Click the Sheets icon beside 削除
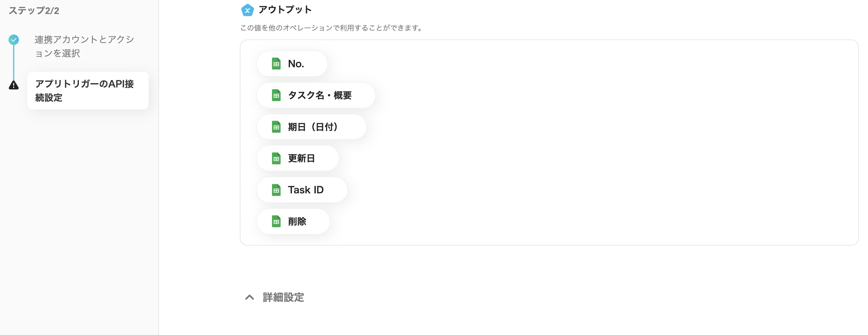Screen dimensions: 868x335 pos(276,221)
